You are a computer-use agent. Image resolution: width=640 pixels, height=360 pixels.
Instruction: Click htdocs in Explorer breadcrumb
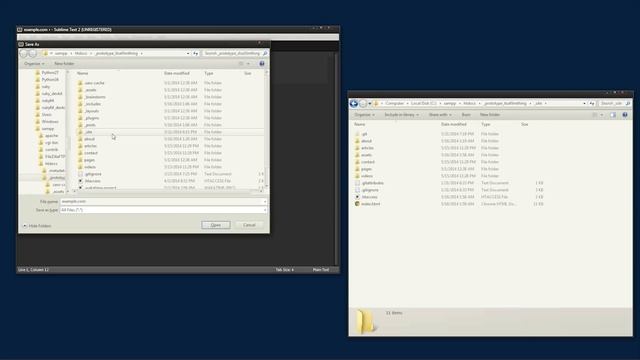pyautogui.click(x=470, y=104)
